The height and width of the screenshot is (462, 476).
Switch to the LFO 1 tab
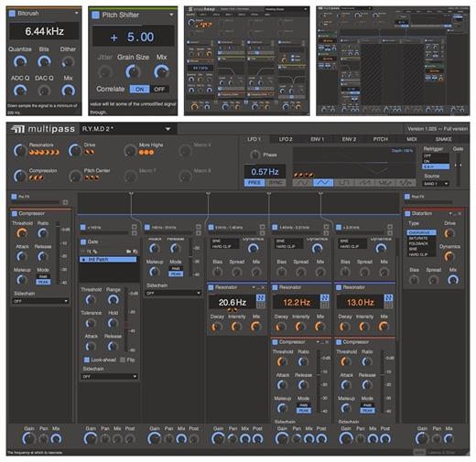click(x=254, y=139)
